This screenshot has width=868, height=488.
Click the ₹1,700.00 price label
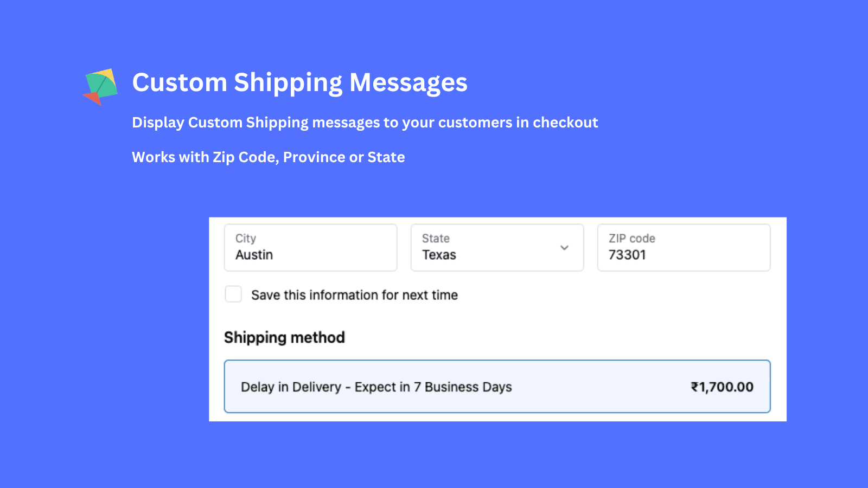click(x=722, y=387)
